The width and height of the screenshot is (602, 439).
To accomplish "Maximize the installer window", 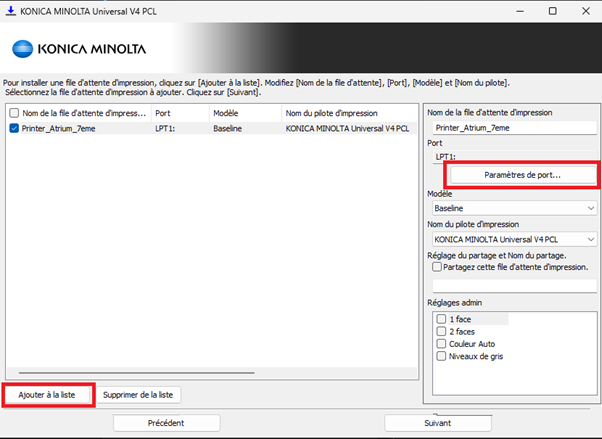I will coord(553,10).
